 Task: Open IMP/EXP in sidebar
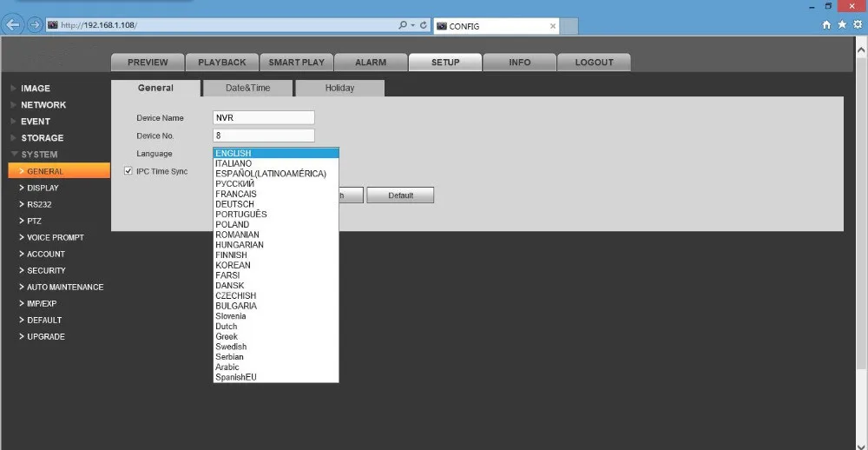(x=42, y=304)
